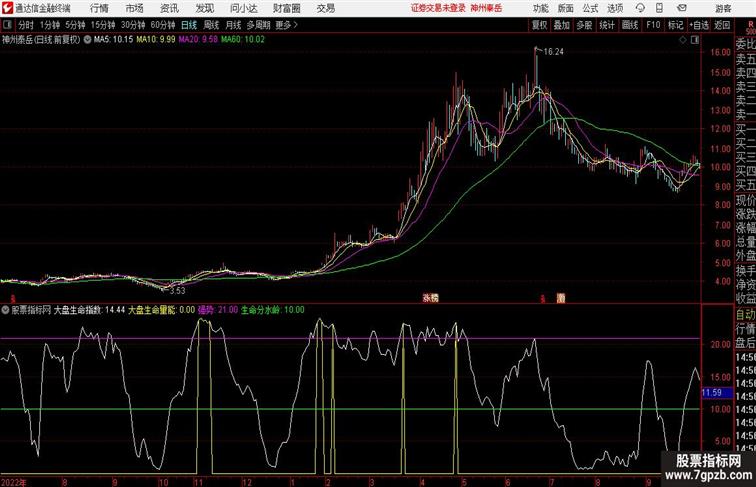Image resolution: width=756 pixels, height=487 pixels.
Task: Click the 返回 back button
Action: pos(722,25)
